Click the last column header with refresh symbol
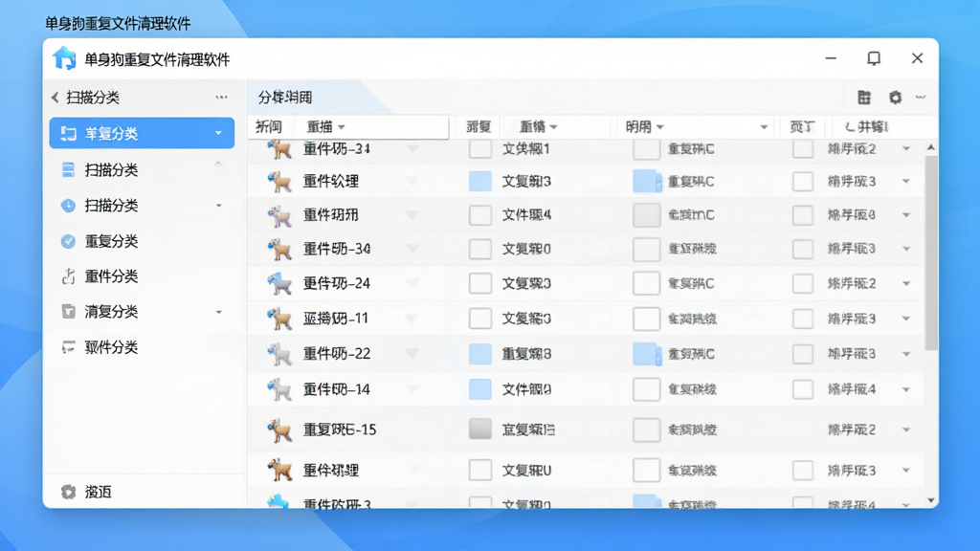Viewport: 980px width, 551px height. click(x=867, y=127)
